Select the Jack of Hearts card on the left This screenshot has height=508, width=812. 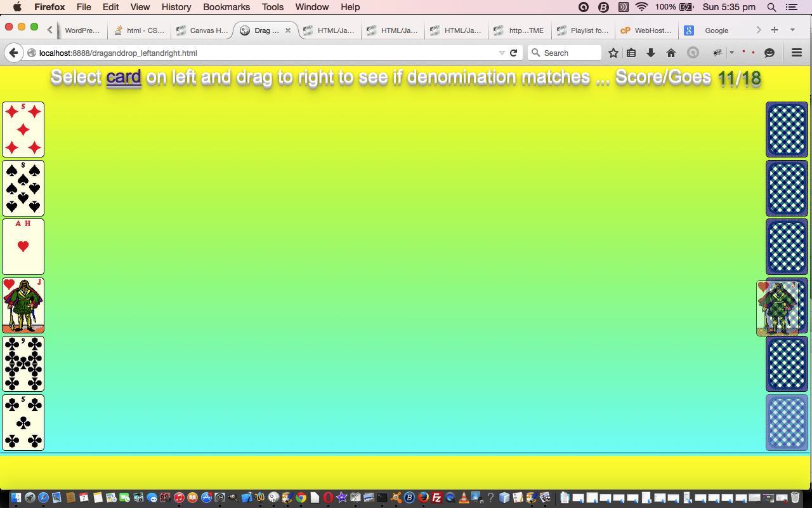(23, 305)
